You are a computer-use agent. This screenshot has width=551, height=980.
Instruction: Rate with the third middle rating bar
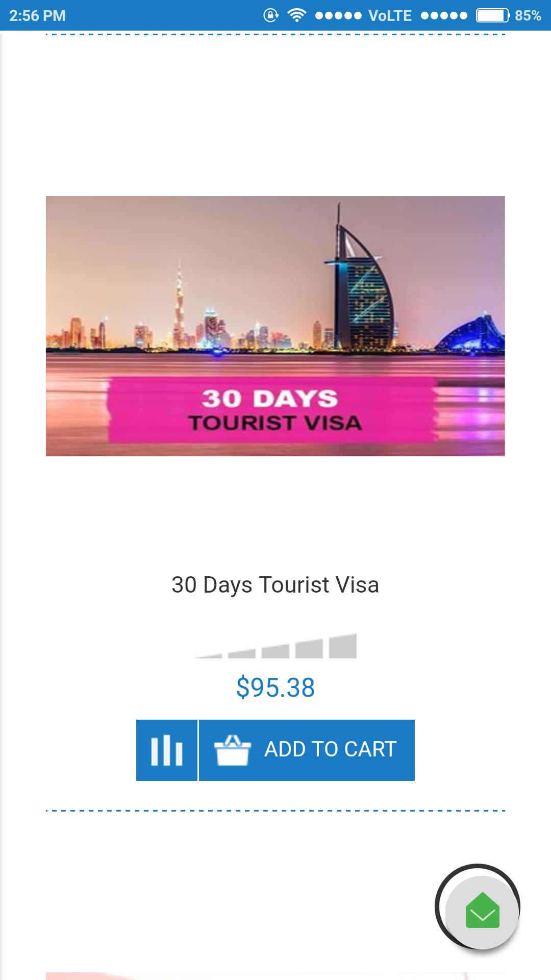coord(275,651)
